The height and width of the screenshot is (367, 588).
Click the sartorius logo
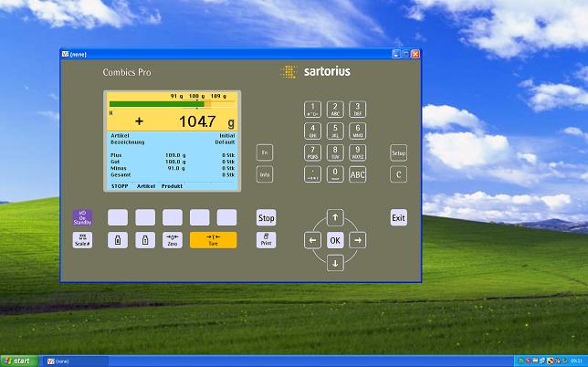click(x=316, y=71)
